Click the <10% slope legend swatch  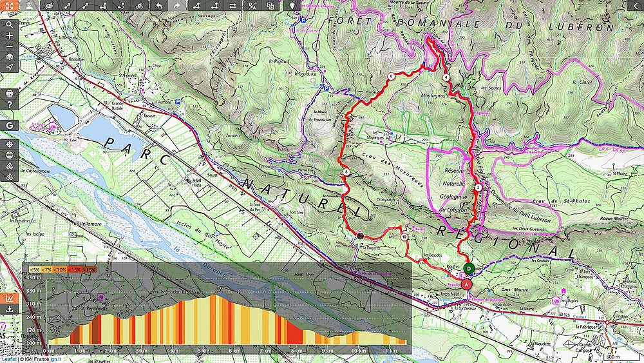[x=60, y=270]
